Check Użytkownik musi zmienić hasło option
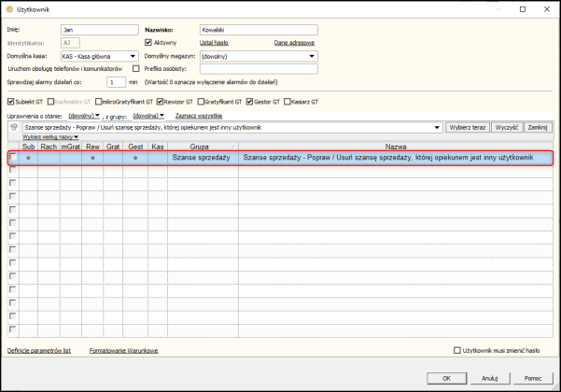The image size is (561, 392). (456, 350)
